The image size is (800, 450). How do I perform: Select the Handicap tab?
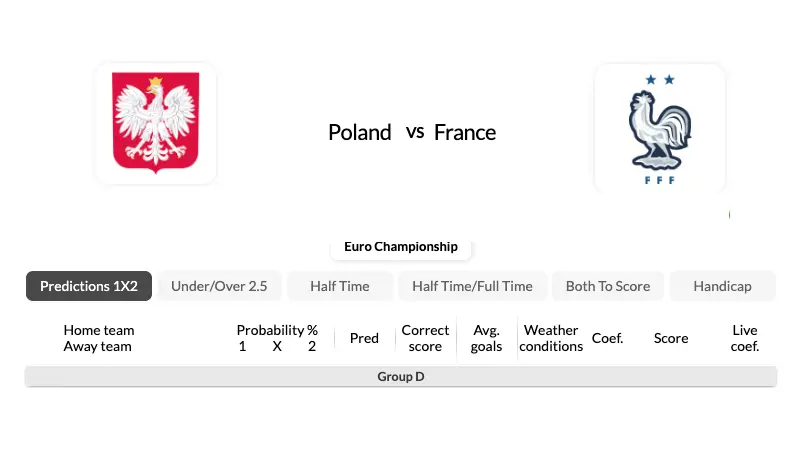click(722, 286)
